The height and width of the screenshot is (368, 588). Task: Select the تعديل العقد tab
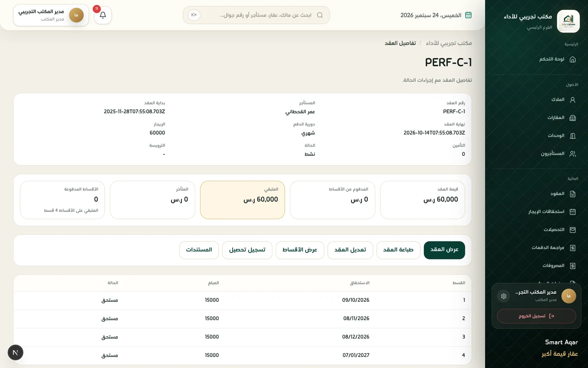[x=350, y=250]
